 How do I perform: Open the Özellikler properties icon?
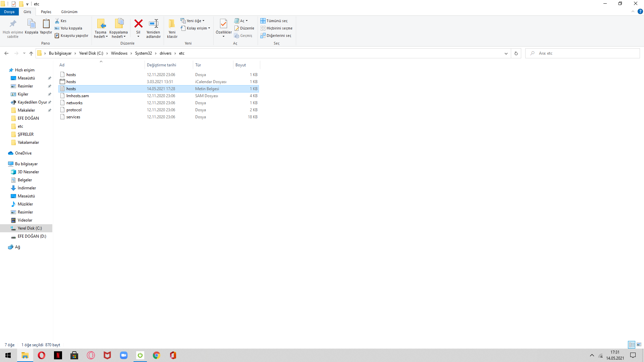click(223, 24)
